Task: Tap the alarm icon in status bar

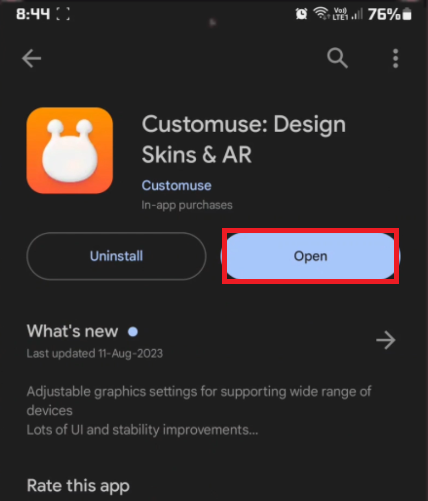Action: pyautogui.click(x=301, y=14)
